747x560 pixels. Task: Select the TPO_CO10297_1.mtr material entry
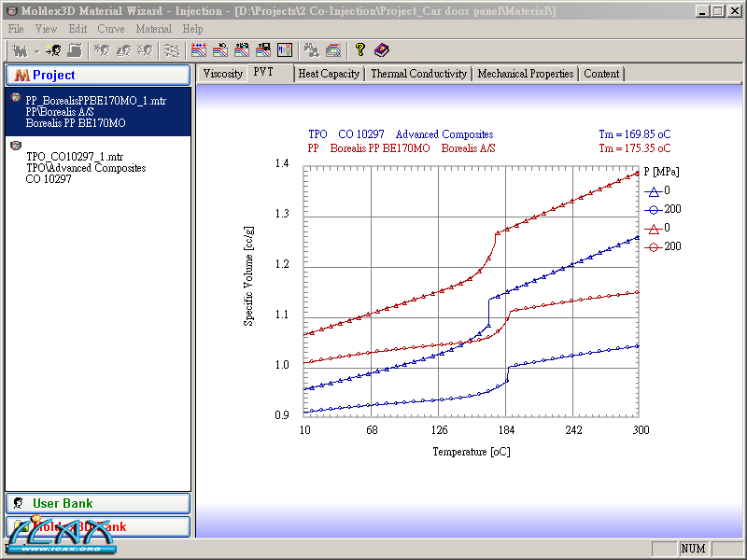pyautogui.click(x=75, y=157)
